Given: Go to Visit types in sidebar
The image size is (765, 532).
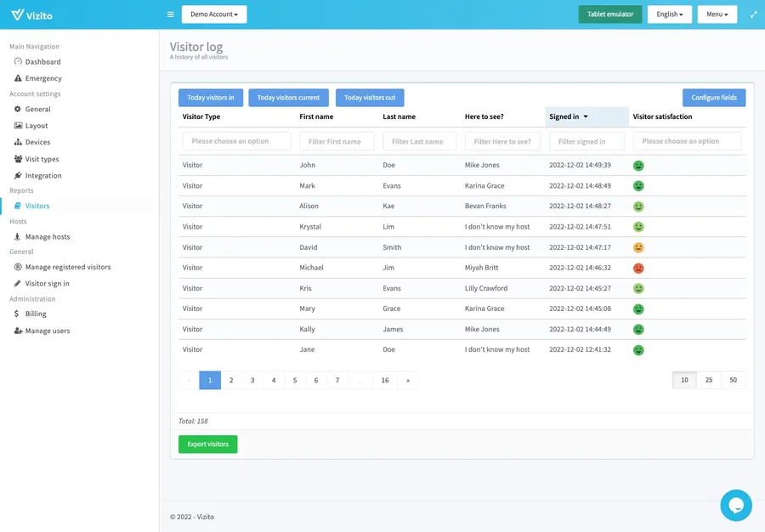Looking at the screenshot, I should (x=42, y=159).
